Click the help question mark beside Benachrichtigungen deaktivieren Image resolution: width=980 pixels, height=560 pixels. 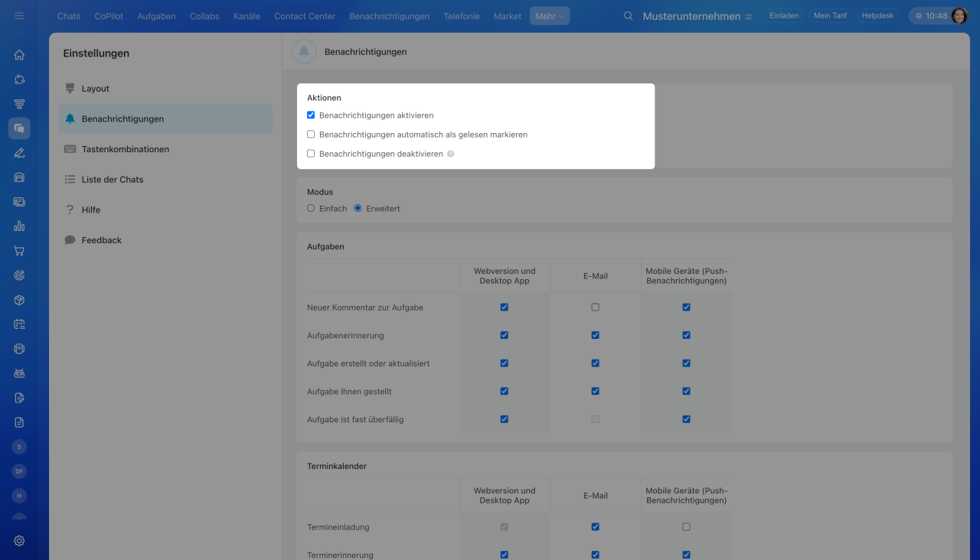[x=451, y=154]
